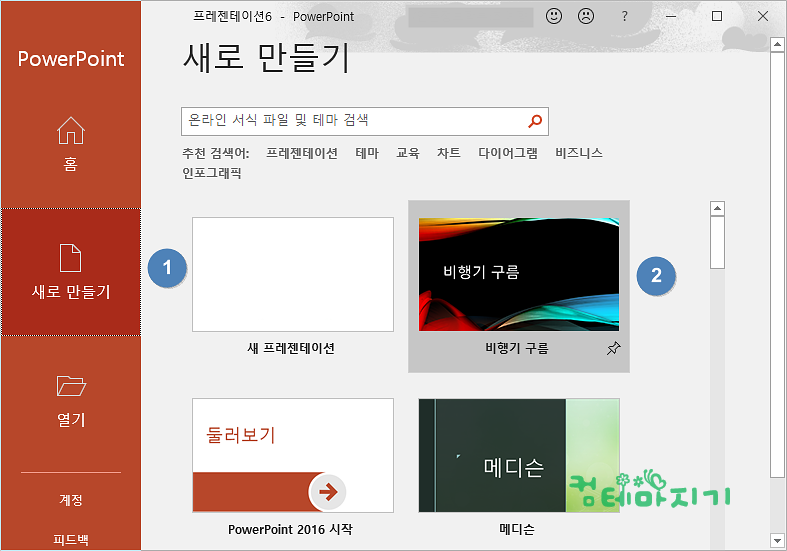The image size is (787, 551).
Task: Open the 피드백 page
Action: tap(71, 539)
